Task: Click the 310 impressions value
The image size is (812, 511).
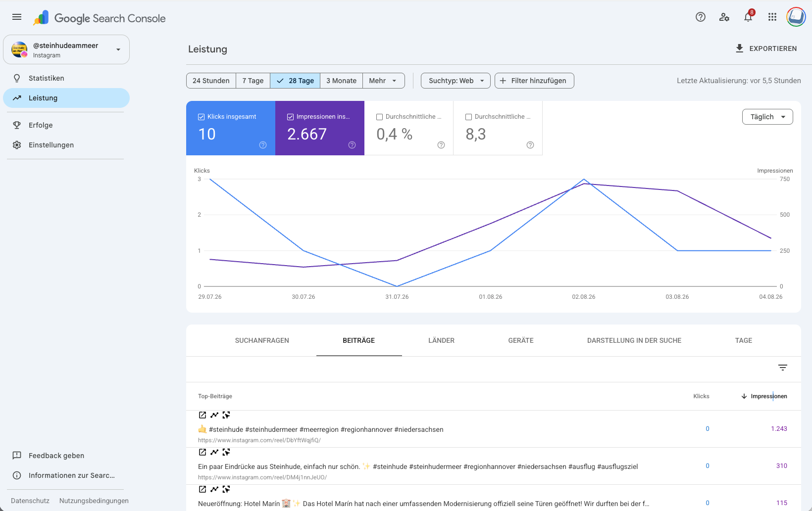Action: point(782,466)
